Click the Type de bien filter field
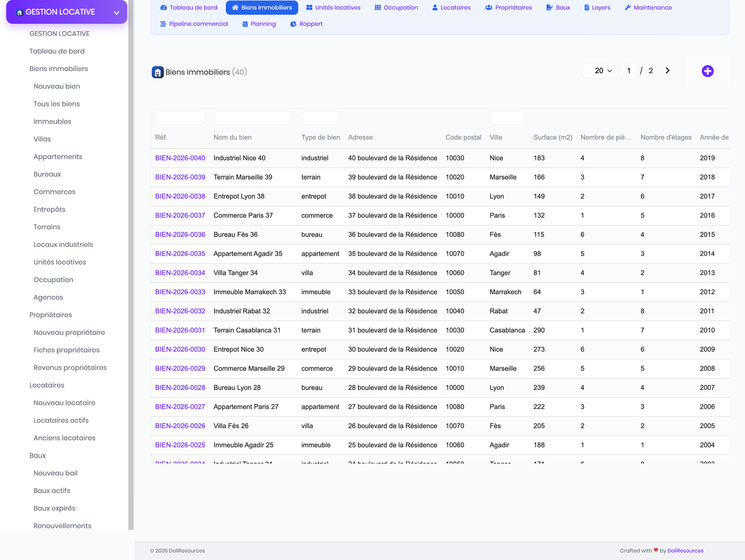745x560 pixels. pyautogui.click(x=321, y=118)
